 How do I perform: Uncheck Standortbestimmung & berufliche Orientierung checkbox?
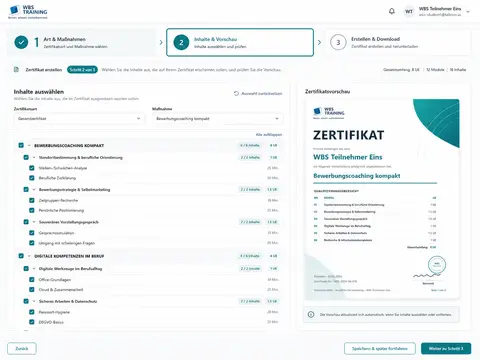(x=26, y=157)
